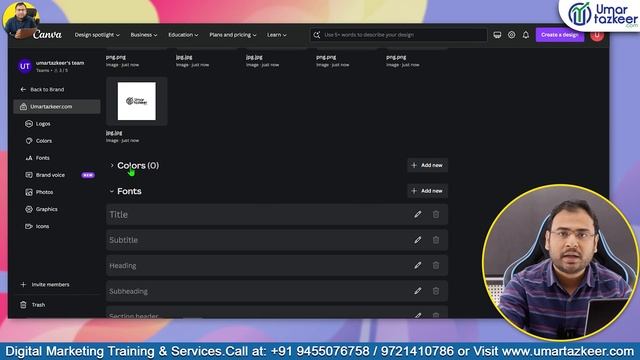Open the Education menu
The height and width of the screenshot is (360, 640).
pos(183,35)
